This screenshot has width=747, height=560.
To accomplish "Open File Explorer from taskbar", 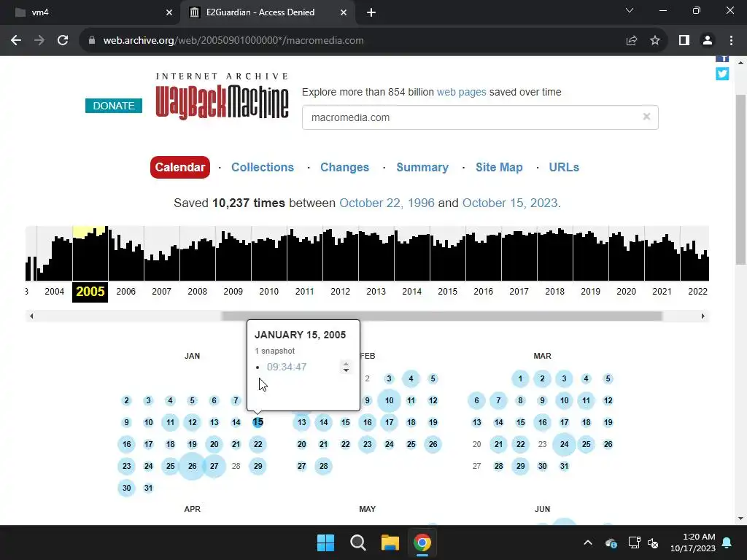I will [x=390, y=542].
